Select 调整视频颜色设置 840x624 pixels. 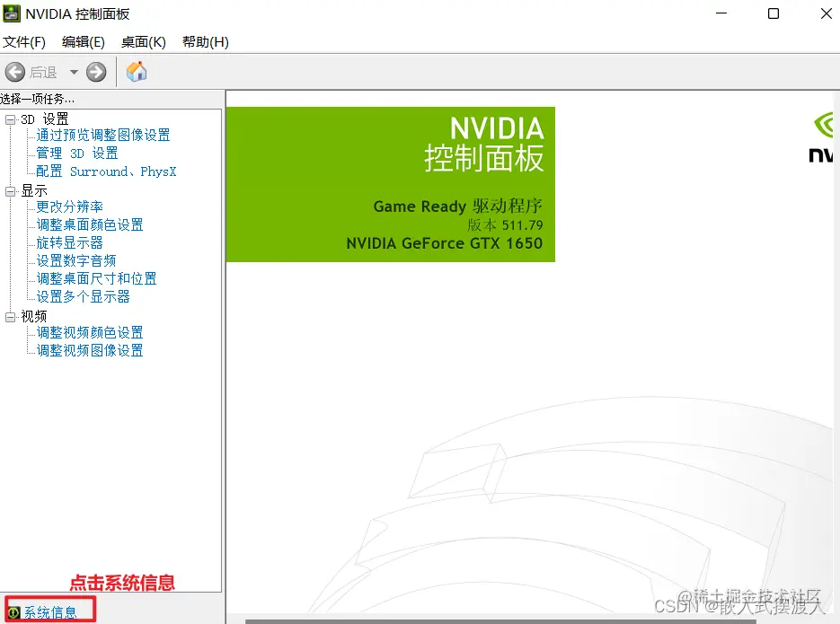click(90, 332)
